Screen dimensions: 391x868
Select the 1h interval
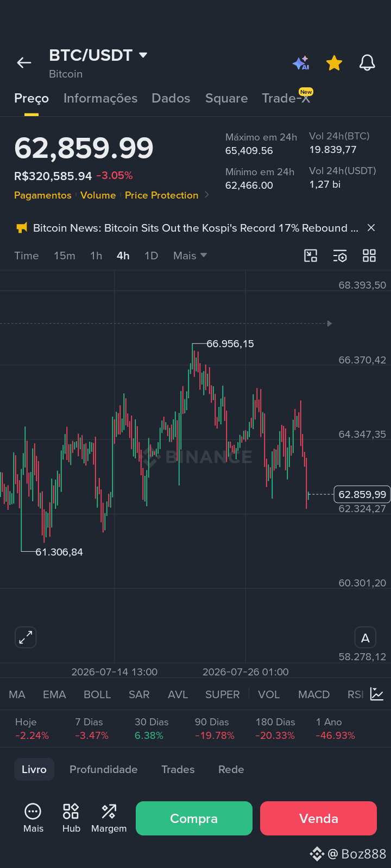(x=96, y=256)
